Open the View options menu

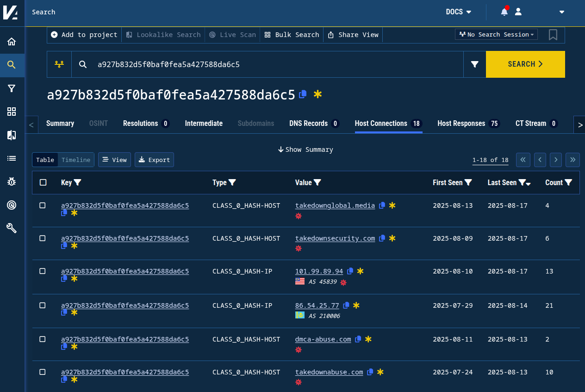pos(114,160)
